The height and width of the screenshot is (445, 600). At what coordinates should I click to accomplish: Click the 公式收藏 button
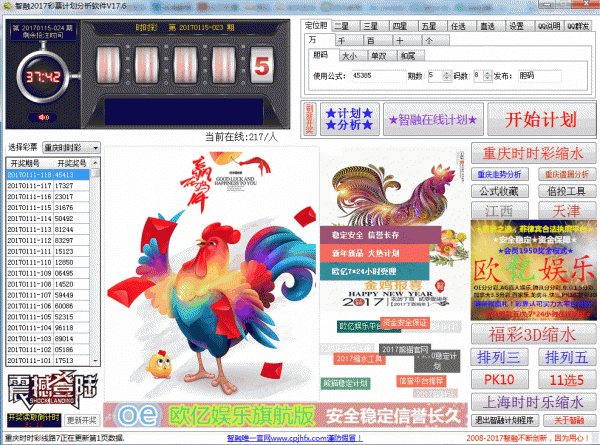pos(500,191)
